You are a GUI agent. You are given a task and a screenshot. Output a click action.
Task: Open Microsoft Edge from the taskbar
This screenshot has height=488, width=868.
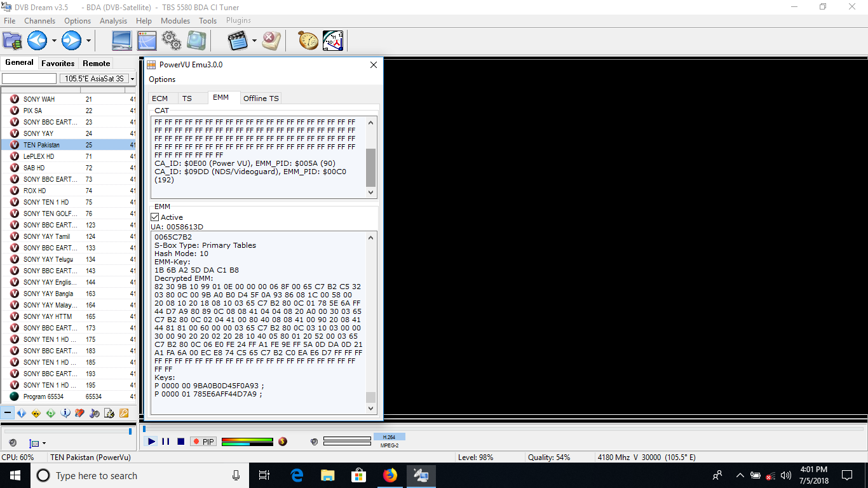click(297, 475)
